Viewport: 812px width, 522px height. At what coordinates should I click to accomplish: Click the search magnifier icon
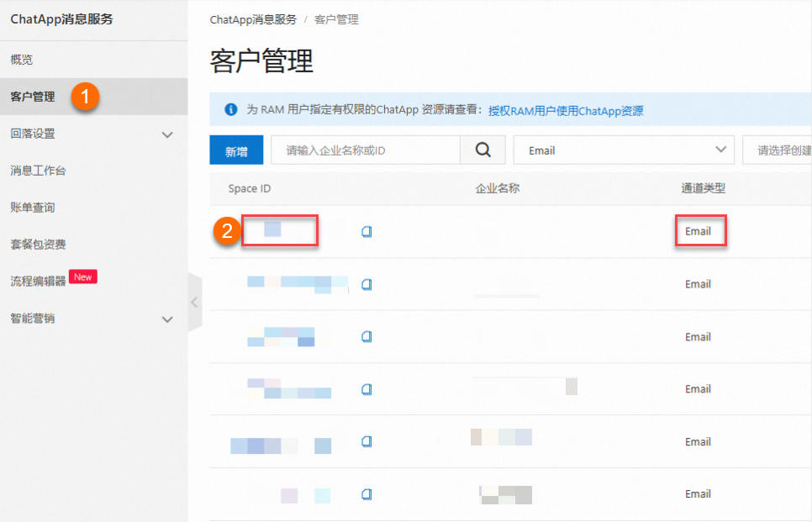pyautogui.click(x=482, y=150)
